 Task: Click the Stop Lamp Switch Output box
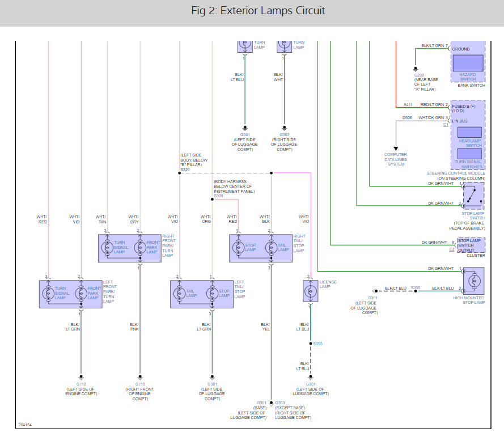tap(471, 245)
